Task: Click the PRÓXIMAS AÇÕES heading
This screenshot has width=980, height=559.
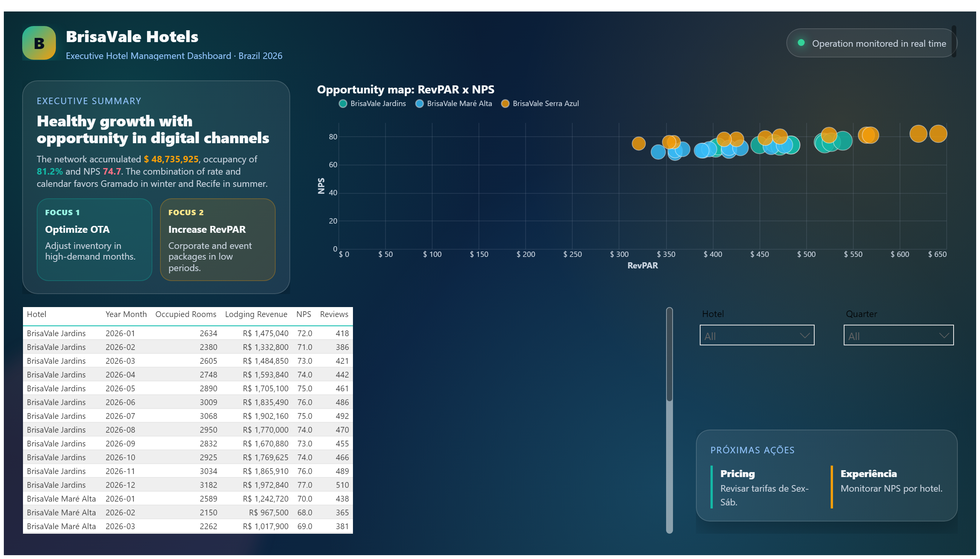Action: point(752,450)
